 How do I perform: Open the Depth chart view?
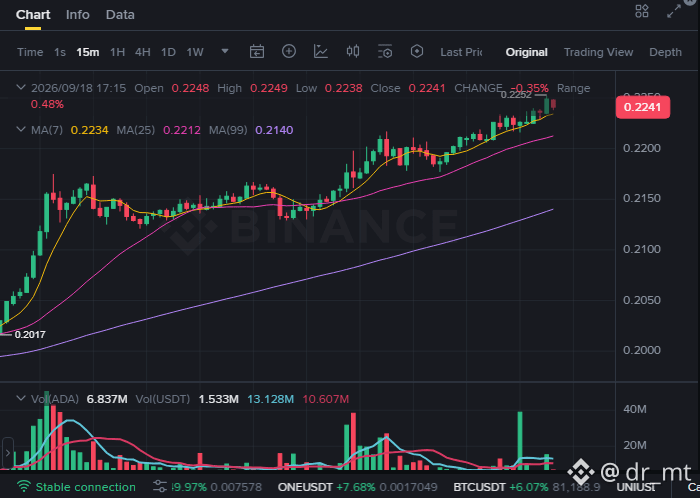coord(665,52)
